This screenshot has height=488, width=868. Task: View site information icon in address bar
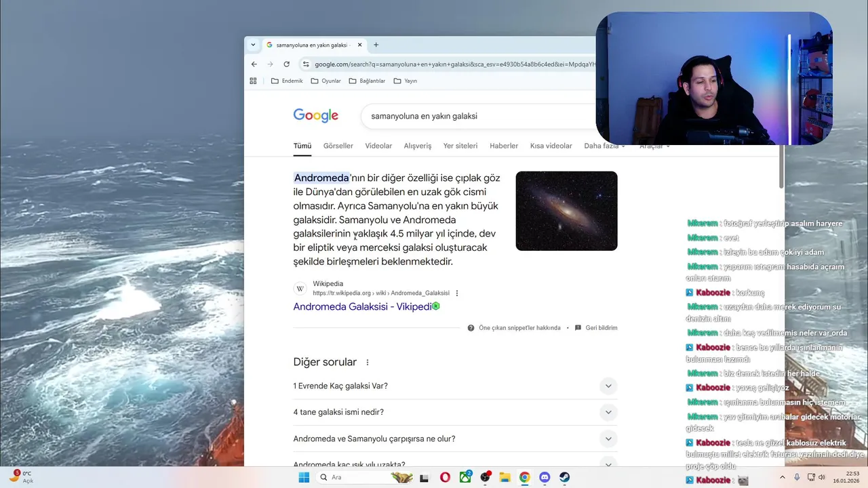306,64
